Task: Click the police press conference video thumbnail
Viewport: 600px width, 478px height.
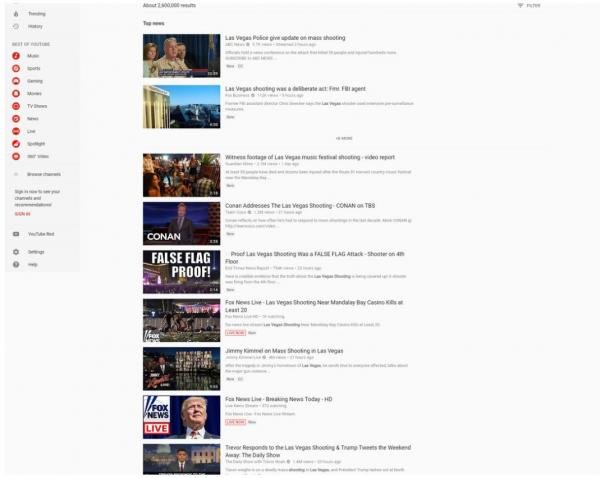Action: tap(181, 56)
